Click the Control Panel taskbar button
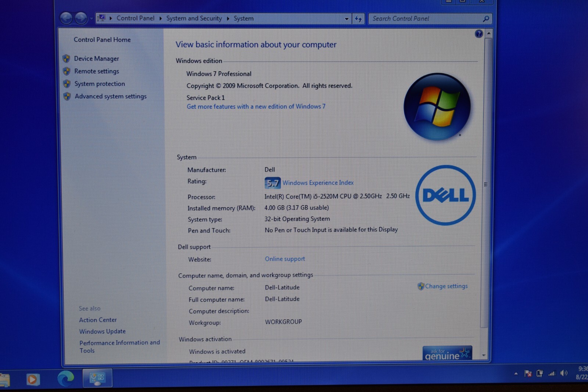The width and height of the screenshot is (588, 392). pyautogui.click(x=97, y=378)
